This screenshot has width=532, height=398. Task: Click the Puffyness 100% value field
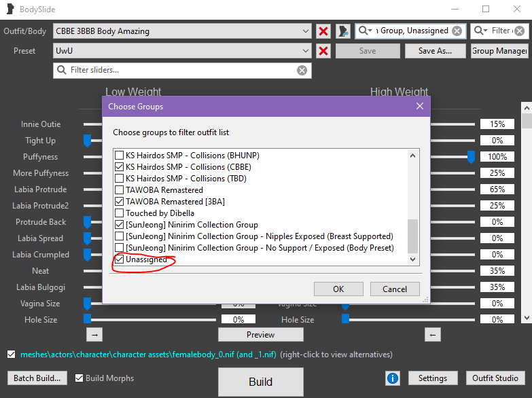[x=497, y=157]
